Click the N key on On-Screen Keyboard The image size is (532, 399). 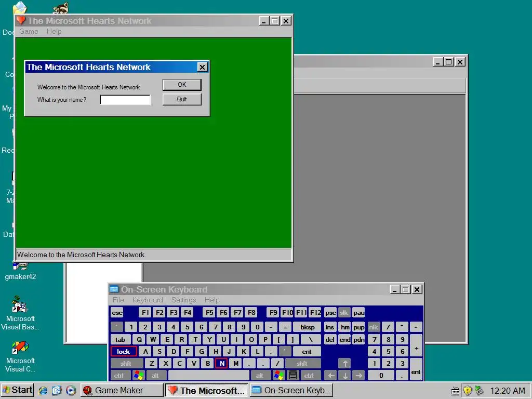tap(222, 363)
